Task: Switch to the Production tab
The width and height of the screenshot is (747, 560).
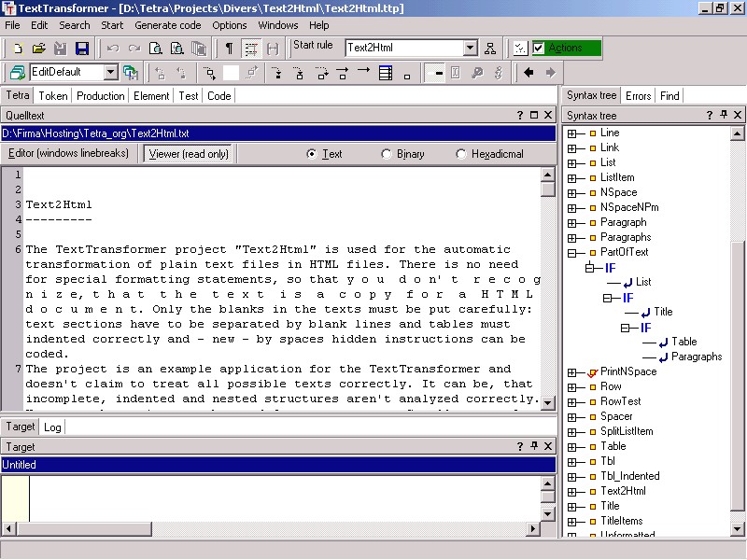Action: [x=100, y=95]
